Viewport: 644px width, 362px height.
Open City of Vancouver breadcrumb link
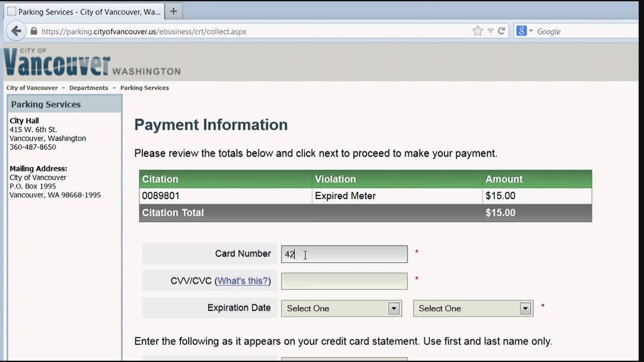pyautogui.click(x=32, y=87)
